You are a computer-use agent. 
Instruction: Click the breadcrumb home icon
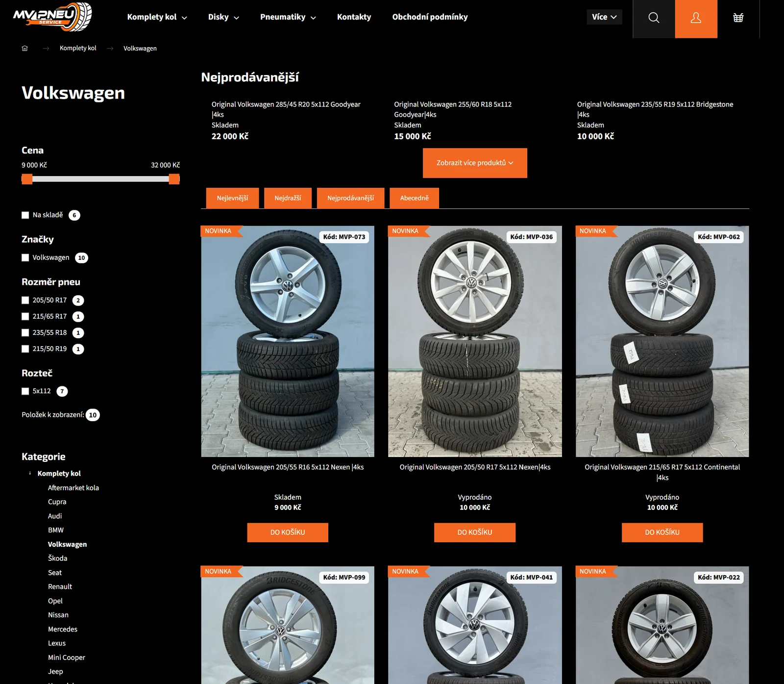pos(25,48)
